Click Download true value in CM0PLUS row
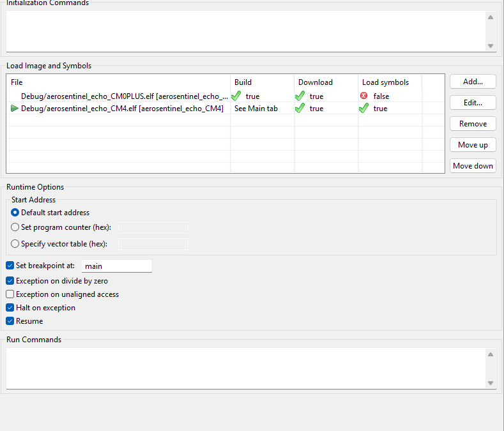 316,96
